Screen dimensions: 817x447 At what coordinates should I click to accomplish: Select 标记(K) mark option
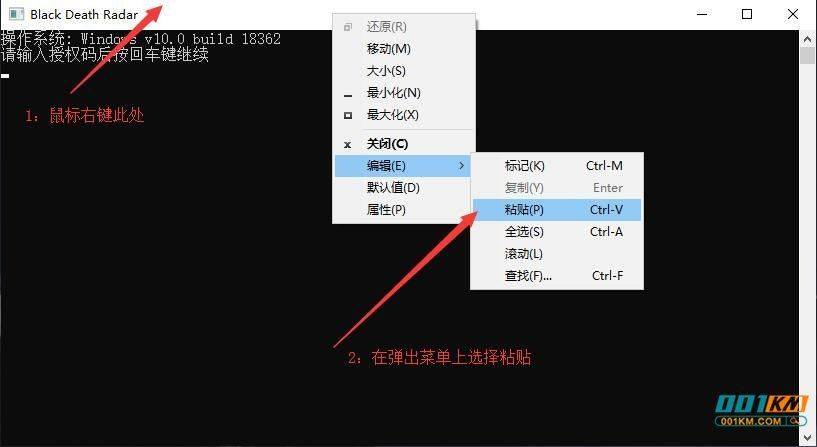556,166
